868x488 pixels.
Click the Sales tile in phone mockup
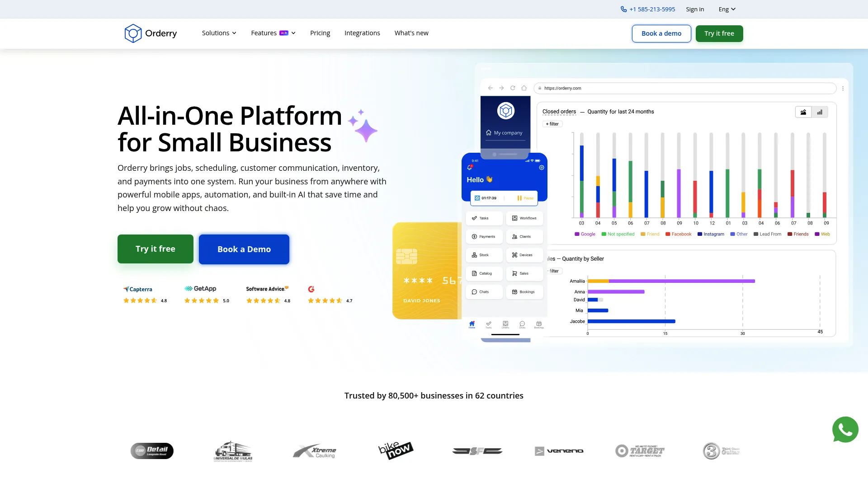point(524,274)
